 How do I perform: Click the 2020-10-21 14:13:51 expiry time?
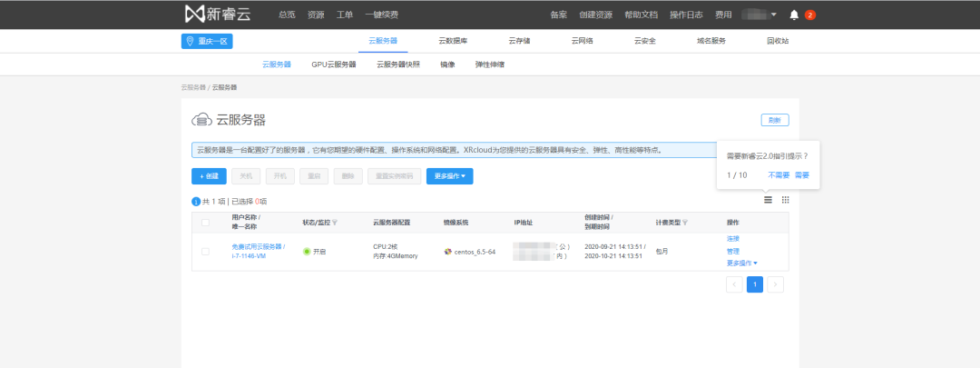[613, 256]
